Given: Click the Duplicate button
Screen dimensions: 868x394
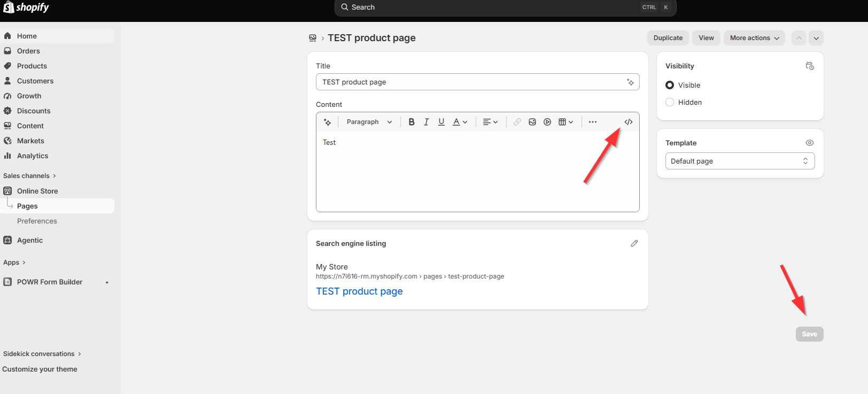Looking at the screenshot, I should coord(668,38).
